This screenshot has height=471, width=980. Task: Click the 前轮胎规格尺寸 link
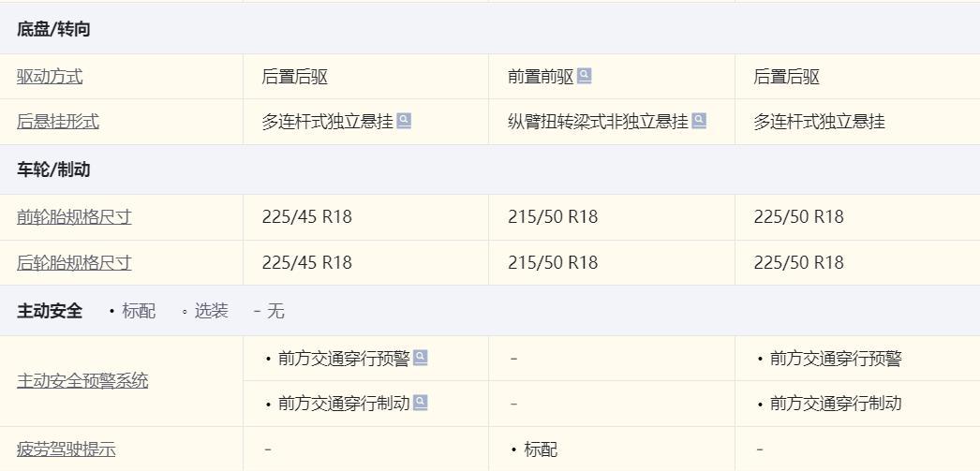click(x=74, y=217)
